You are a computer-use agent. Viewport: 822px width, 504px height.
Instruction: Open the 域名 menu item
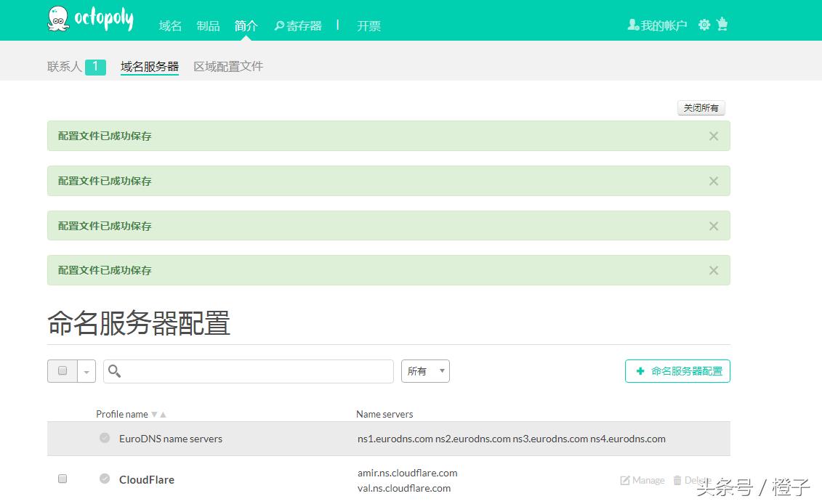(x=170, y=25)
